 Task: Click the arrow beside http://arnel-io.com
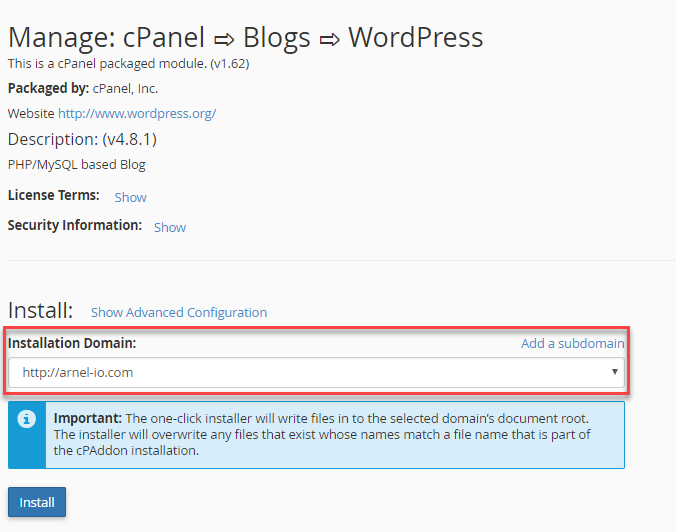click(x=614, y=373)
